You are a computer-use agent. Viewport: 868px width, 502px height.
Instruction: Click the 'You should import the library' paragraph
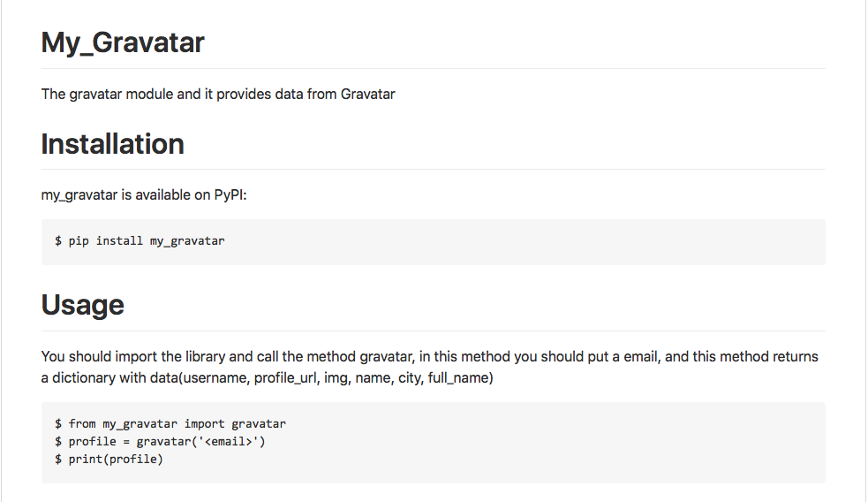(429, 367)
